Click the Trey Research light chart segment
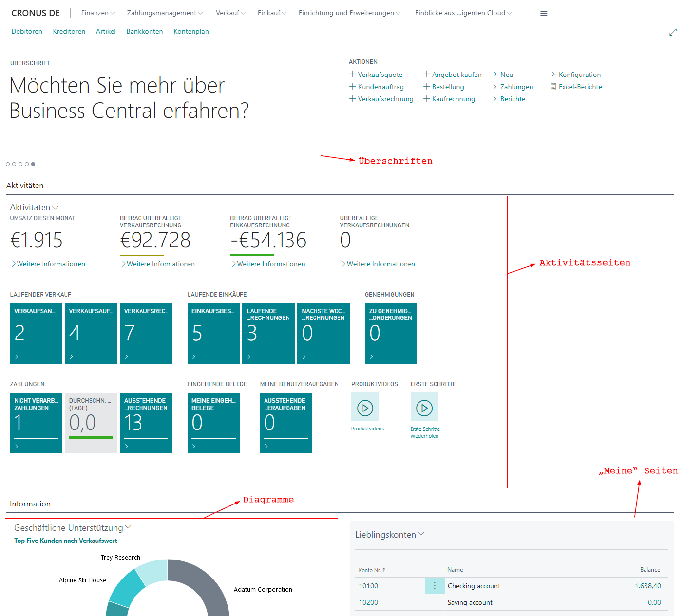684x616 pixels. click(153, 571)
